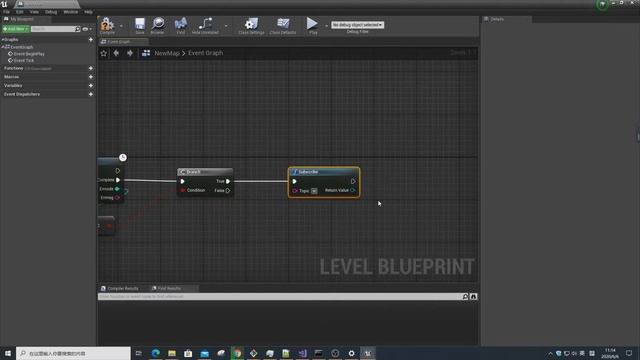
Task: Click the My Blueprint search field
Action: pos(53,29)
